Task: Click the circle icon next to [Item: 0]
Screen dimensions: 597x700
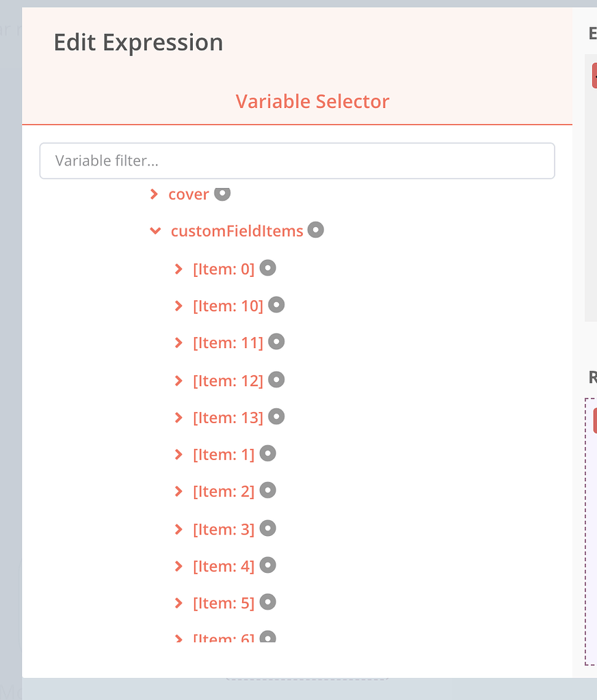Action: click(x=268, y=268)
